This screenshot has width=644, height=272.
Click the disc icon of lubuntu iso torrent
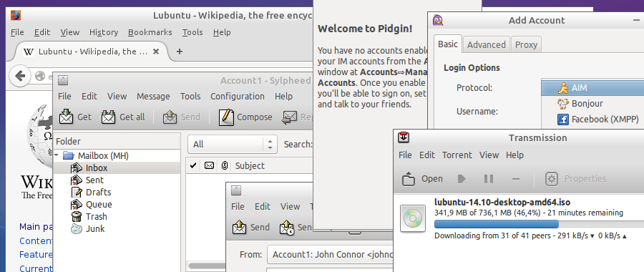(413, 218)
